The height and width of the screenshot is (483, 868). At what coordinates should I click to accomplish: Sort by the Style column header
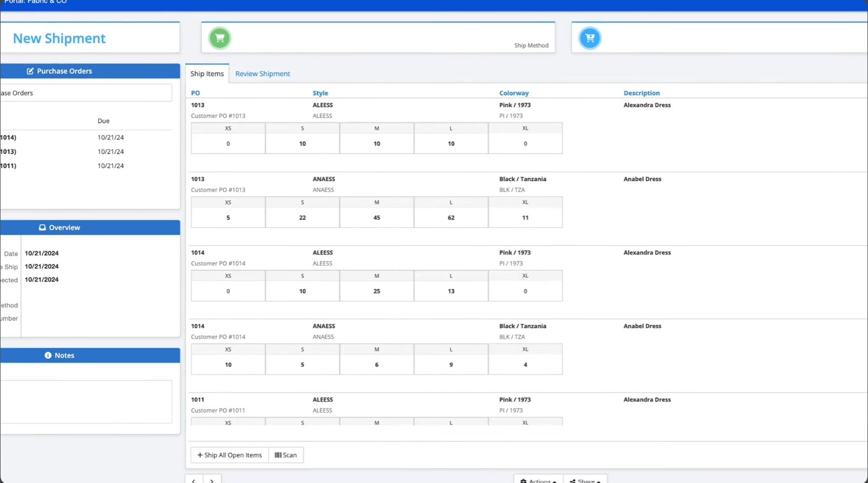[320, 93]
